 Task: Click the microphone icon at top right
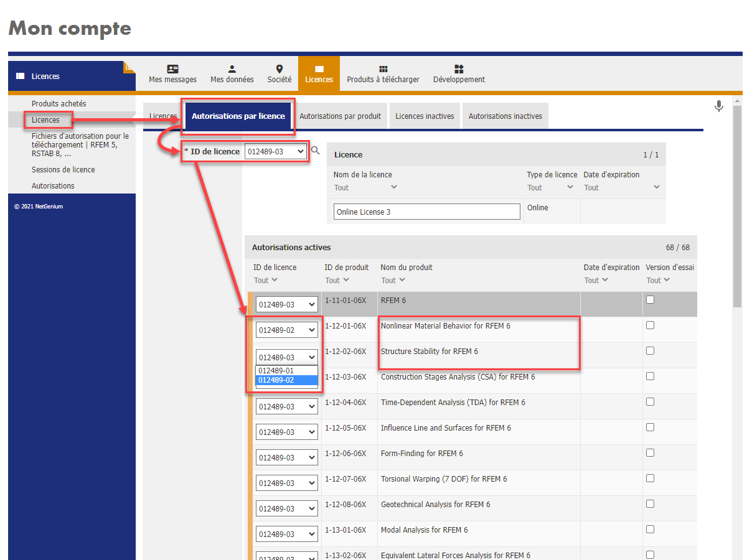point(719,106)
